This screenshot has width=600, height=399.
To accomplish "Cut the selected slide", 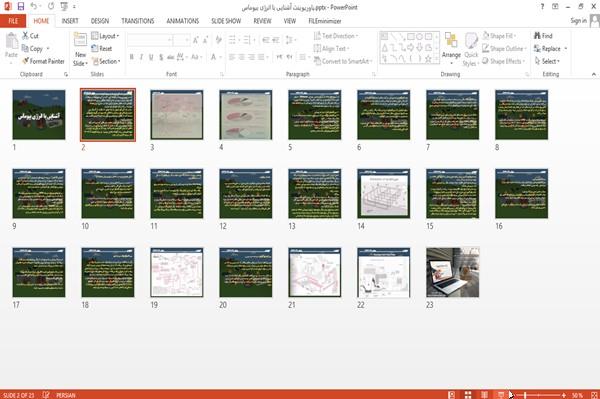I will tap(31, 36).
